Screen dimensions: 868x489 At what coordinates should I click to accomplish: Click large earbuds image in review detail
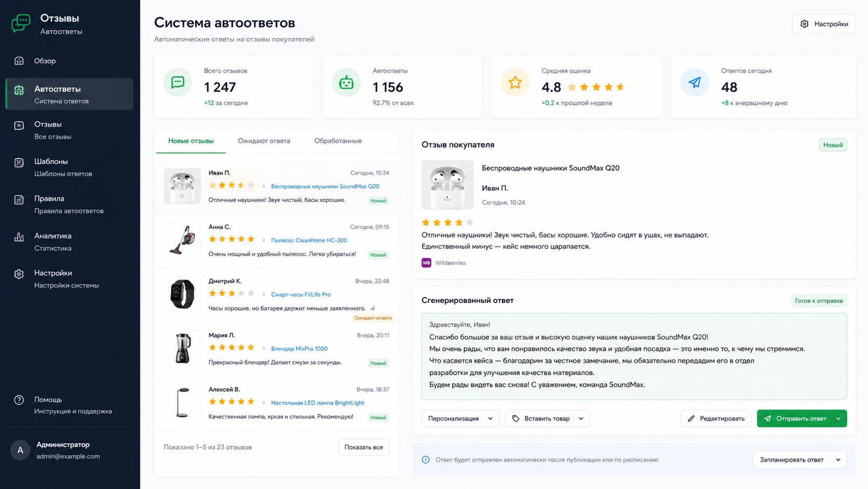(x=447, y=184)
